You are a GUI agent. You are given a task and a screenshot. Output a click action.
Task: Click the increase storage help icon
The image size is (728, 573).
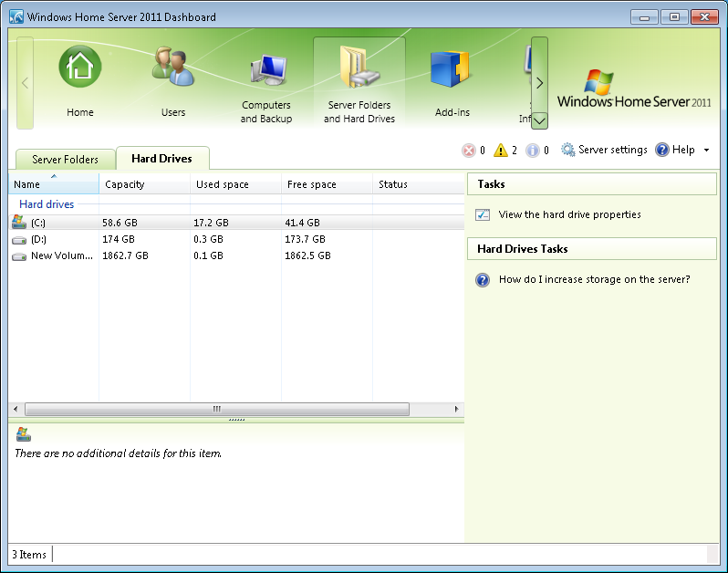click(483, 280)
